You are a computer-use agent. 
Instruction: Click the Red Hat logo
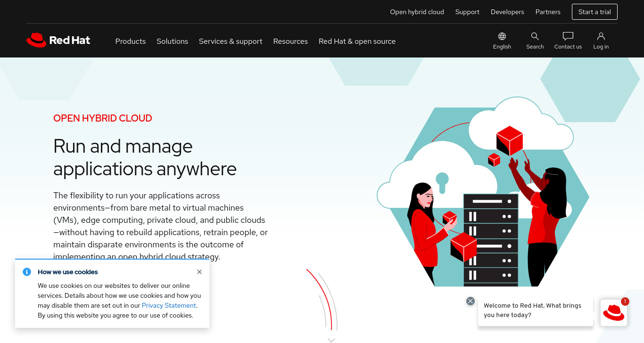coord(58,41)
